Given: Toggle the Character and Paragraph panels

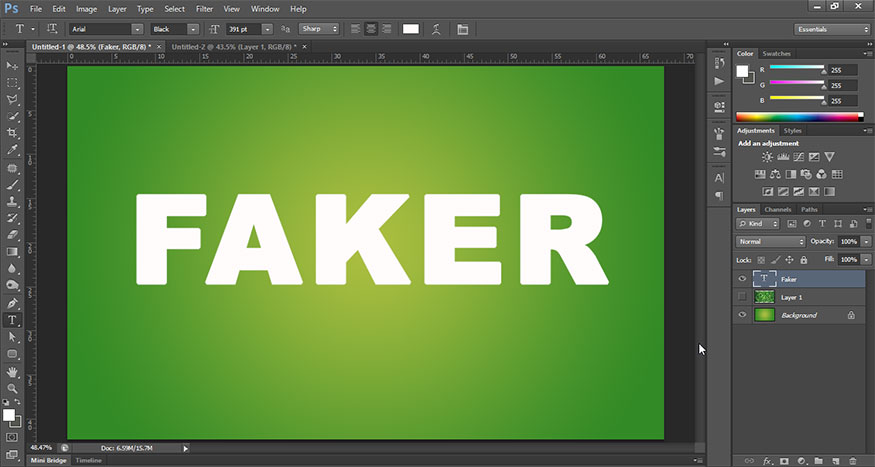Looking at the screenshot, I should (463, 29).
